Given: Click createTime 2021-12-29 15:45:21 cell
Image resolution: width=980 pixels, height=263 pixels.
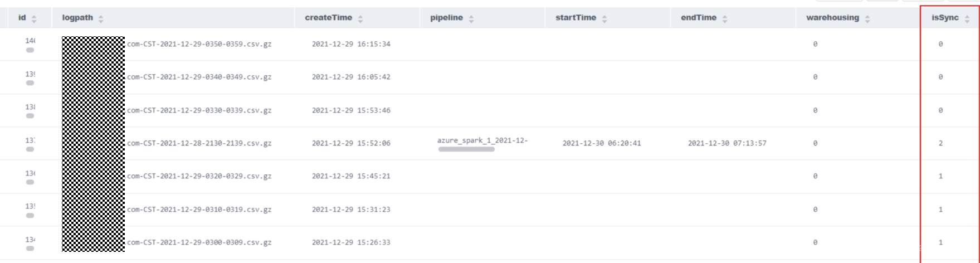Looking at the screenshot, I should pyautogui.click(x=351, y=176).
